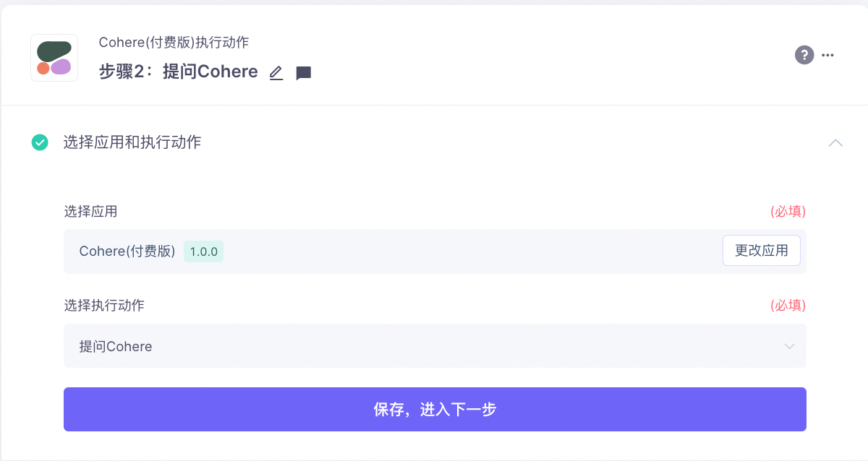Collapse the section with the up chevron
868x461 pixels.
click(x=835, y=143)
